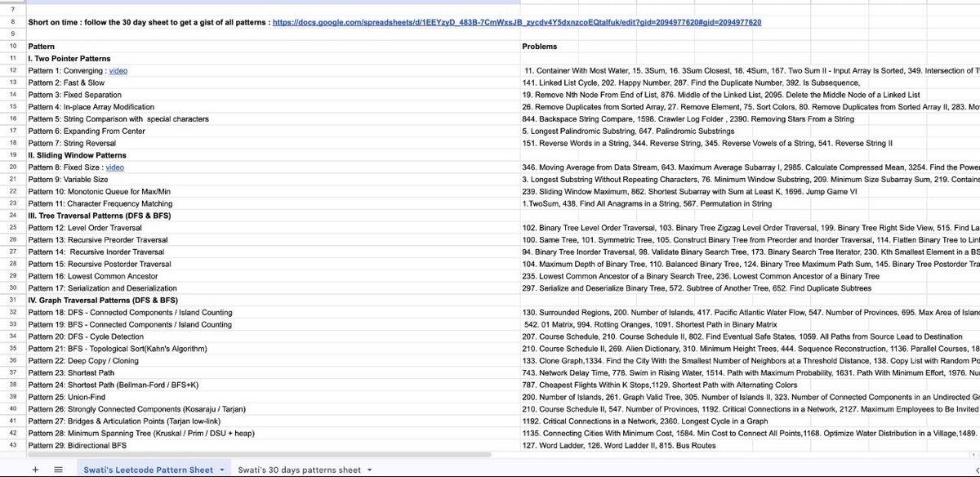Image resolution: width=980 pixels, height=477 pixels.
Task: Open Swati's Leetcode Pattern Sheet tab dropdown arrow
Action: pyautogui.click(x=222, y=470)
